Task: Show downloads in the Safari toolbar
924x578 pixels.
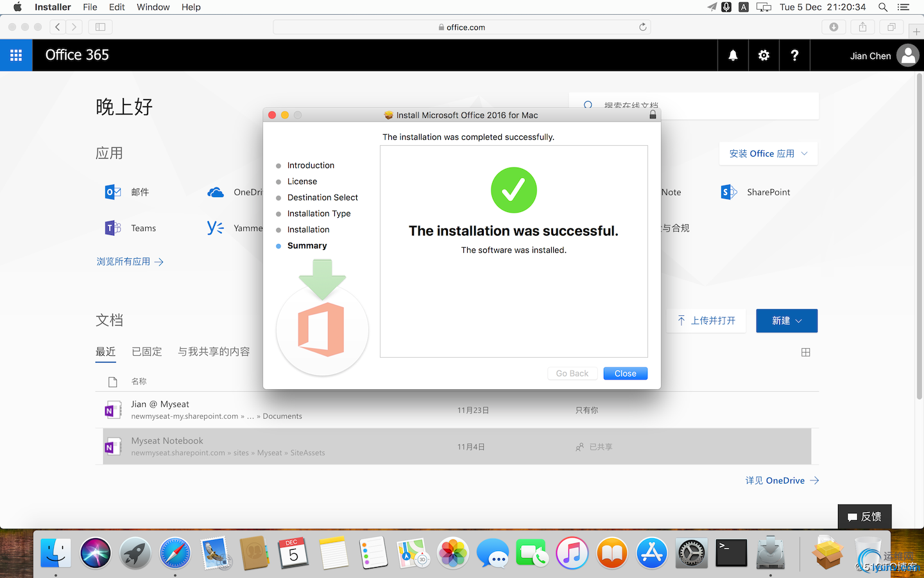Action: [x=834, y=27]
